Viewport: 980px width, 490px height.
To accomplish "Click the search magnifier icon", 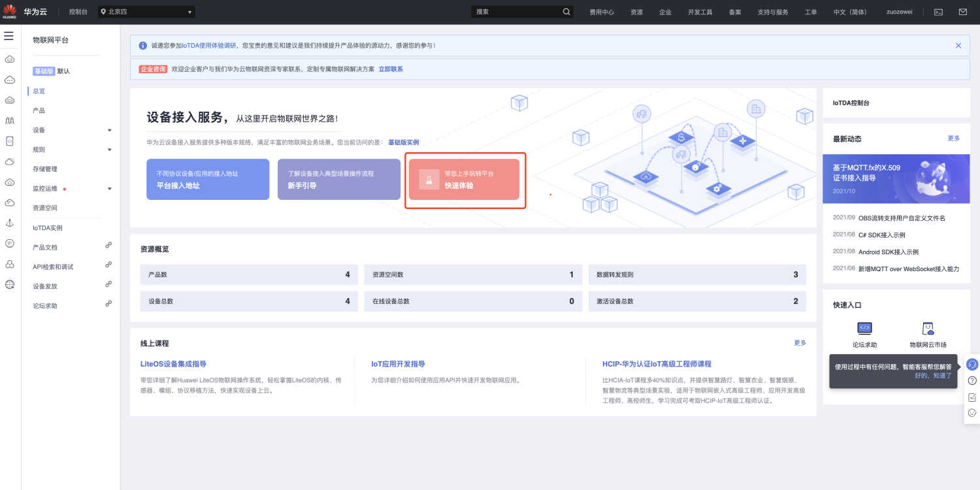I will point(566,12).
